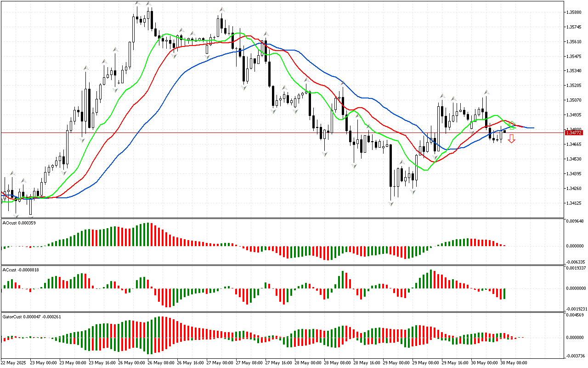Viewport: 588px width, 368px height.
Task: Click the AOcust indicator label
Action: pyautogui.click(x=19, y=223)
